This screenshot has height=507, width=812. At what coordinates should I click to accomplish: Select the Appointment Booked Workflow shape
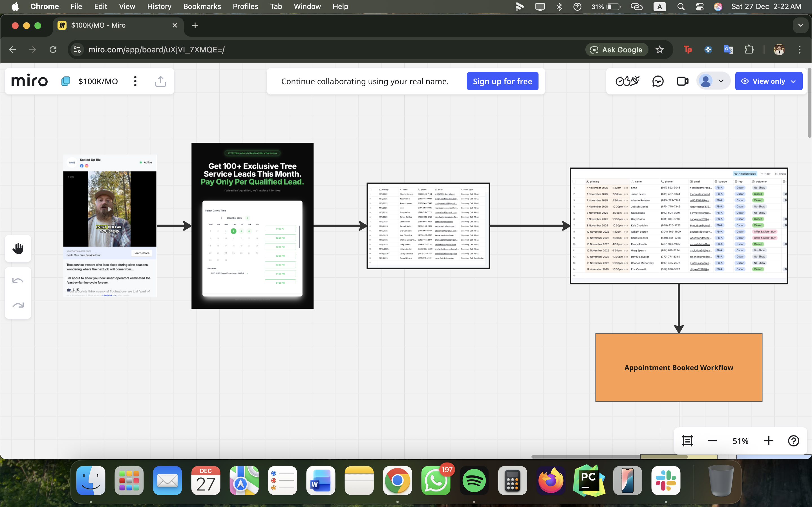pos(679,367)
